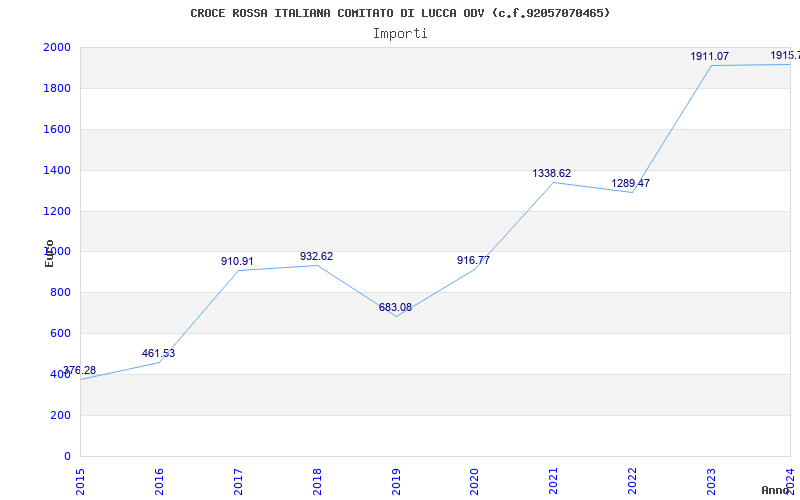Click x-axis year 2023
The height and width of the screenshot is (500, 800).
pos(711,482)
